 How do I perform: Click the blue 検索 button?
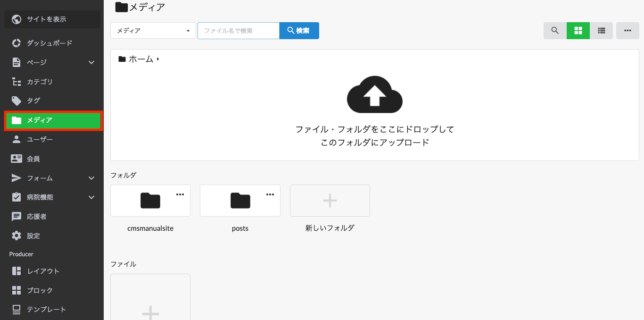299,31
